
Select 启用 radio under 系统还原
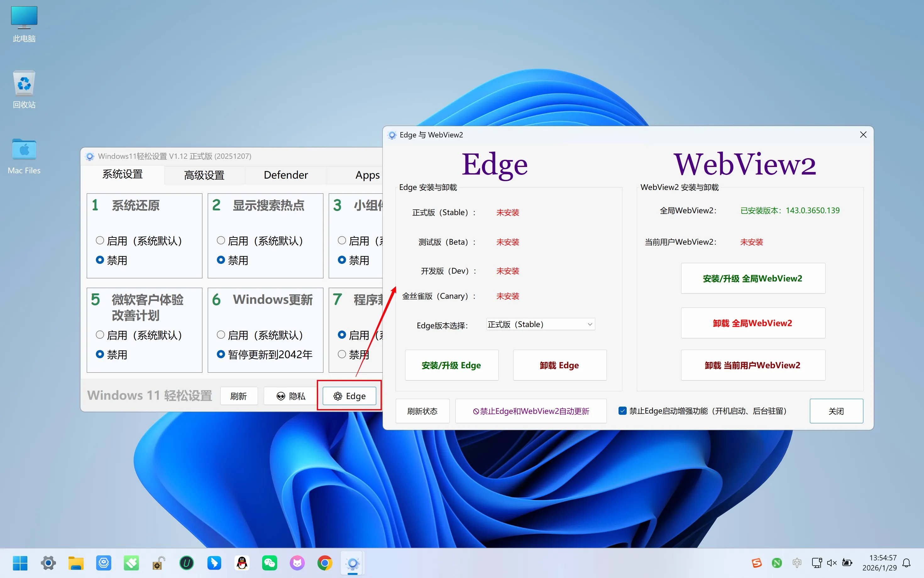[100, 241]
